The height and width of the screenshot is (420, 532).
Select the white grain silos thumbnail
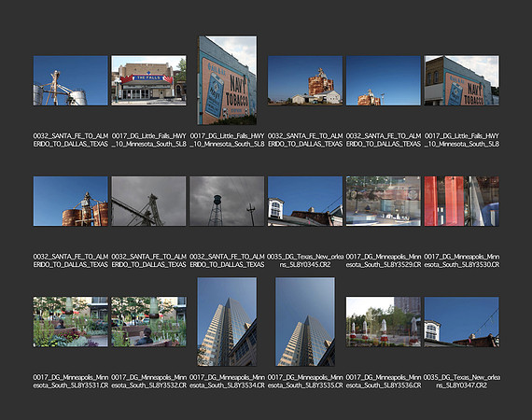point(71,81)
